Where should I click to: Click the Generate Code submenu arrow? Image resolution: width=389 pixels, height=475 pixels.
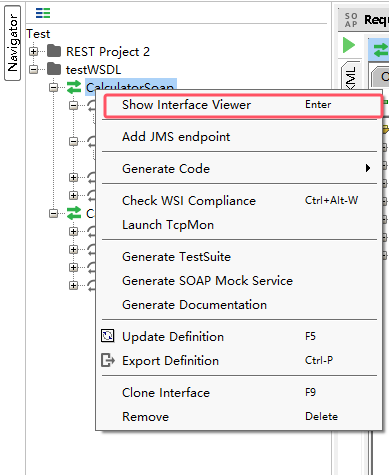point(368,168)
